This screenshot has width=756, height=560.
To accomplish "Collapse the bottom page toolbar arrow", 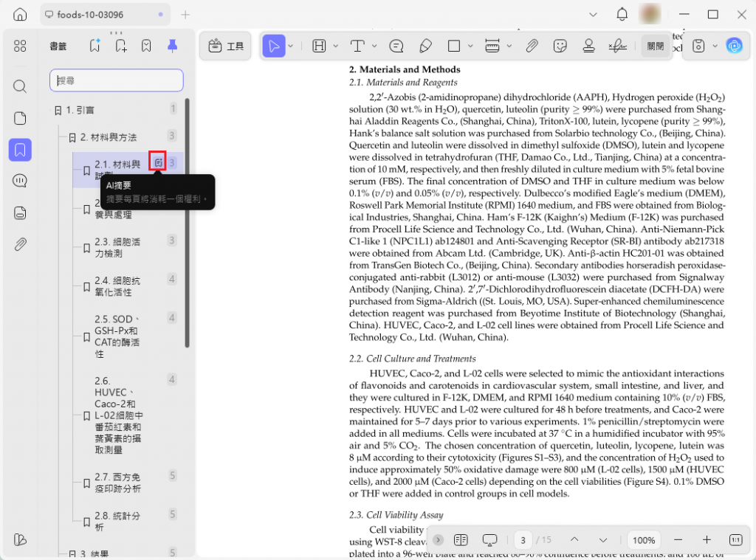I will pos(438,540).
